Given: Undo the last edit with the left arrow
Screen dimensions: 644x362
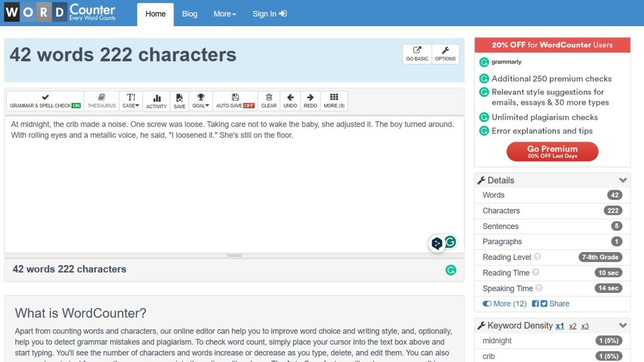Looking at the screenshot, I should pyautogui.click(x=290, y=98).
